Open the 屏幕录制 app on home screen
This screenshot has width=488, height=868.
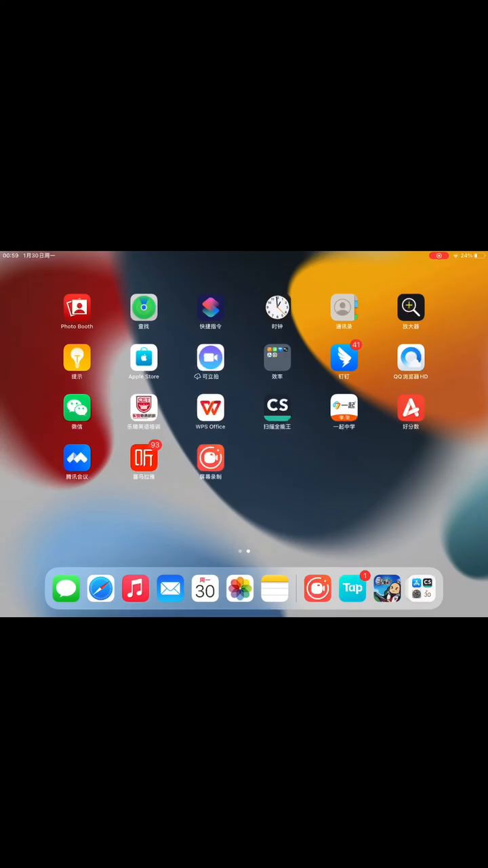[x=211, y=458]
